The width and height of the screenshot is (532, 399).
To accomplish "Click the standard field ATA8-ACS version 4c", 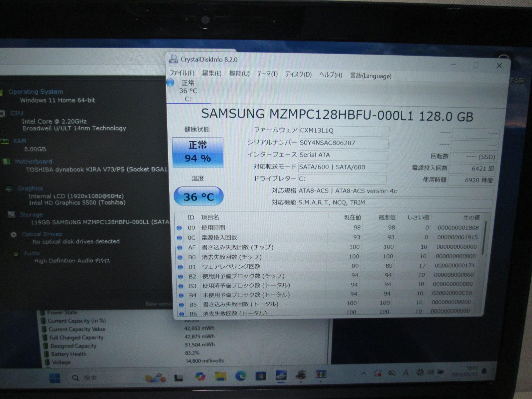I will [395, 191].
